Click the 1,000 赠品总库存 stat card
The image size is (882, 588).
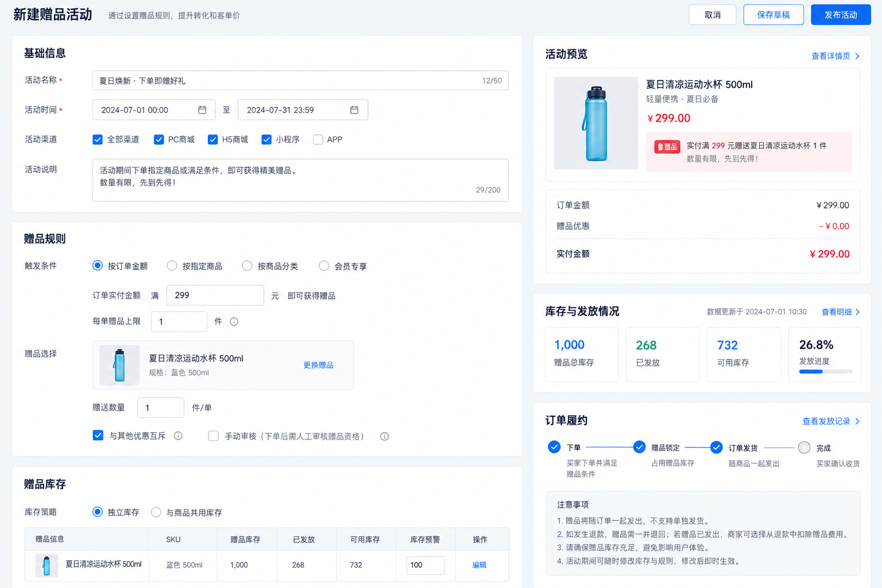582,354
